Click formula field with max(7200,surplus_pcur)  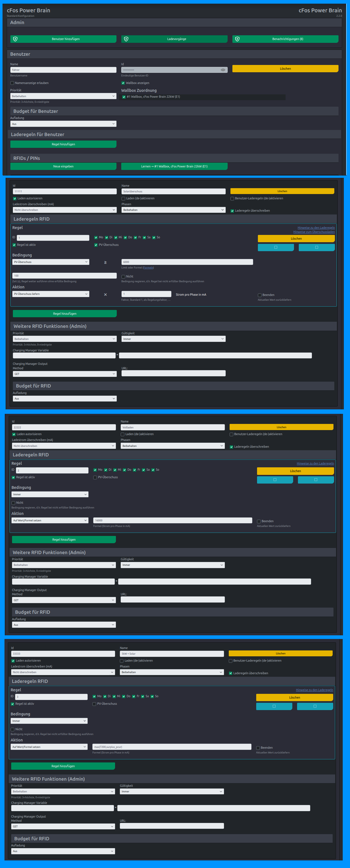(172, 747)
